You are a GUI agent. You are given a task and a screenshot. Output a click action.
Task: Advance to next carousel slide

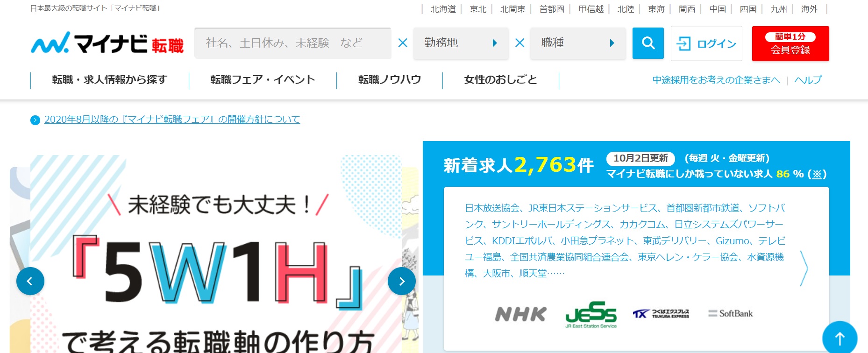(401, 281)
